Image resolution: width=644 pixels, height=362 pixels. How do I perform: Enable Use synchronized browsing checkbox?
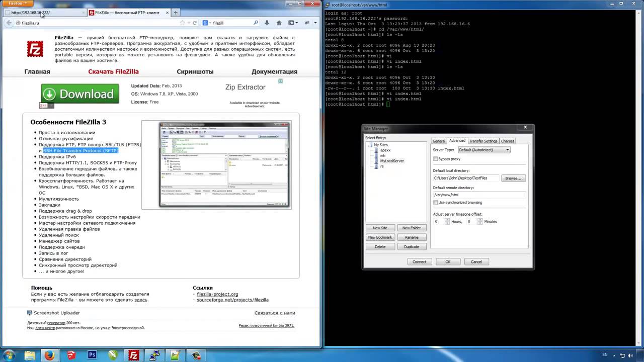435,203
